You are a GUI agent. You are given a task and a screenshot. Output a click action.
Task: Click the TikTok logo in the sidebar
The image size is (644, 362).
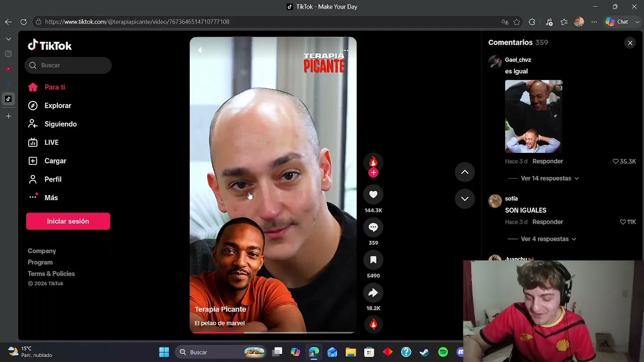click(50, 45)
